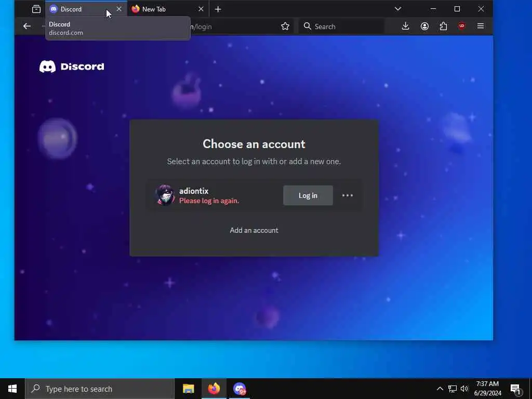Maximize the Firefox window
The height and width of the screenshot is (399, 532).
457,9
